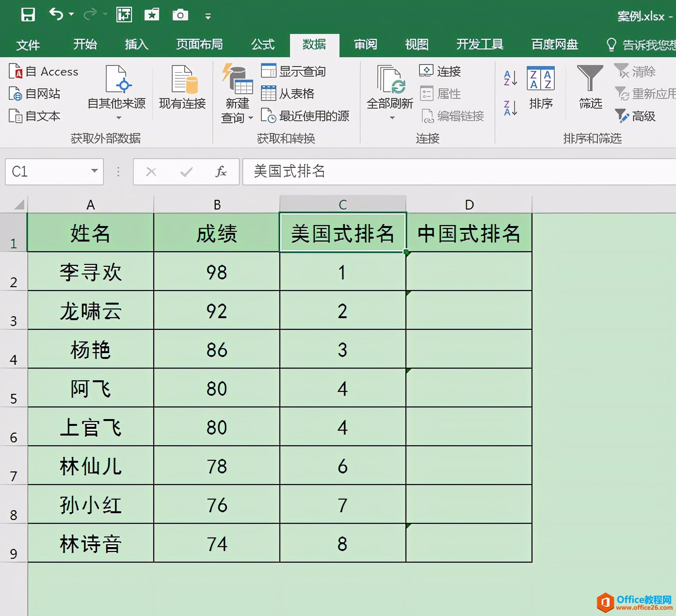Click the 属性 button
This screenshot has height=616, width=676.
click(x=440, y=94)
